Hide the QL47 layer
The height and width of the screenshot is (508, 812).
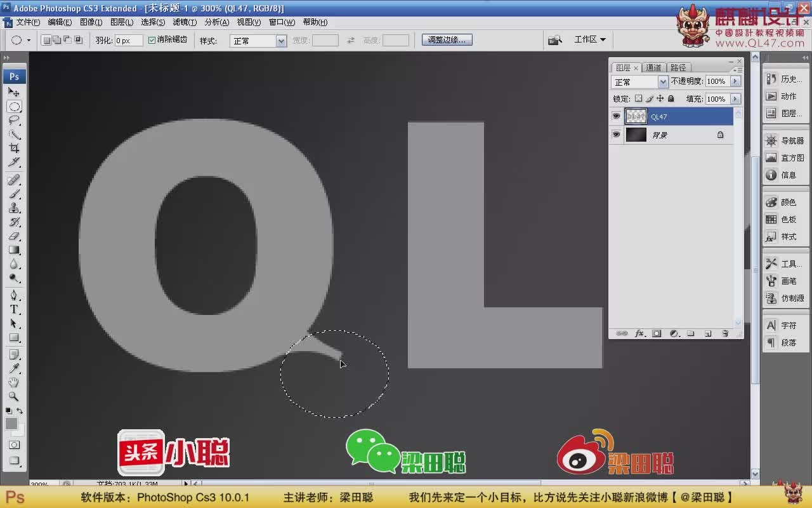coord(616,116)
